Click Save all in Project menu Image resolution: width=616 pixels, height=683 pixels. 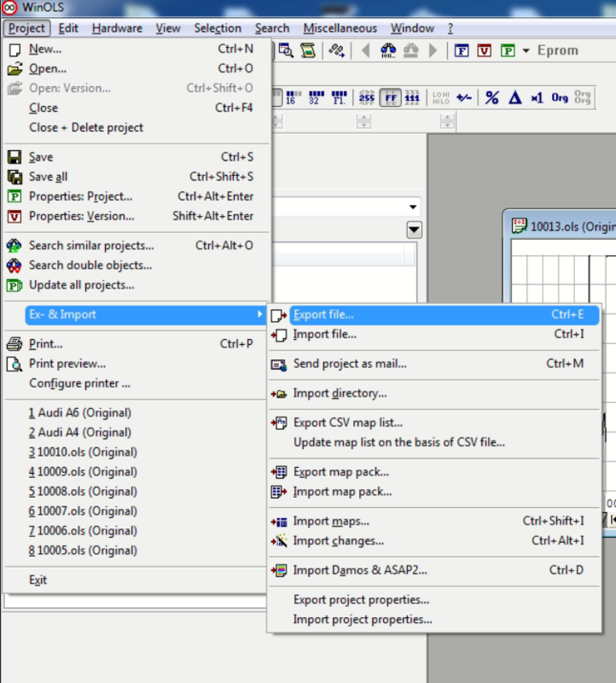click(x=48, y=177)
